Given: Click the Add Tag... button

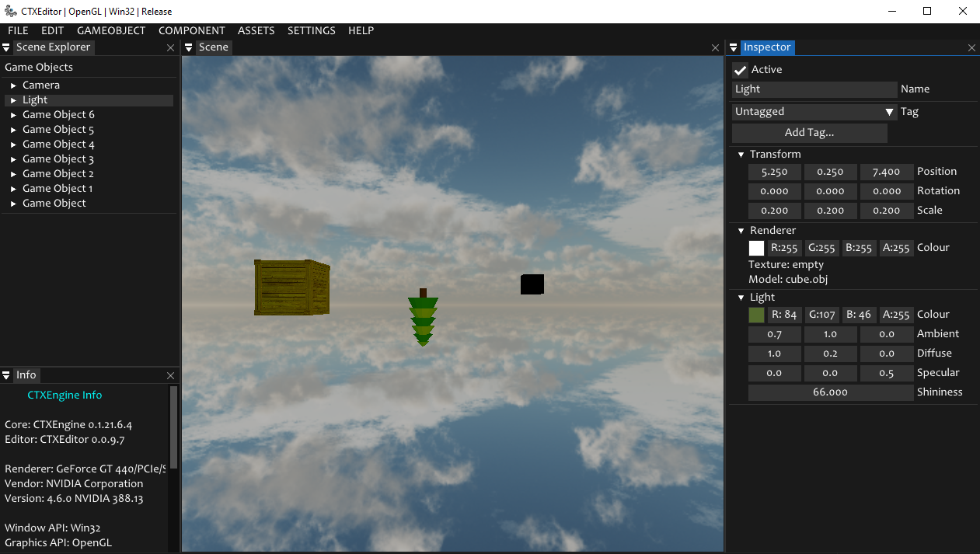Looking at the screenshot, I should click(x=809, y=133).
